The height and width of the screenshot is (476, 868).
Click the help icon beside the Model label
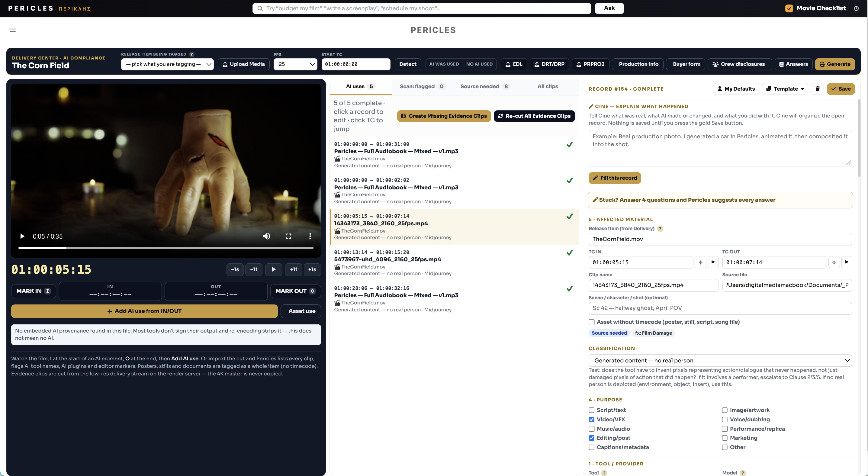(742, 473)
